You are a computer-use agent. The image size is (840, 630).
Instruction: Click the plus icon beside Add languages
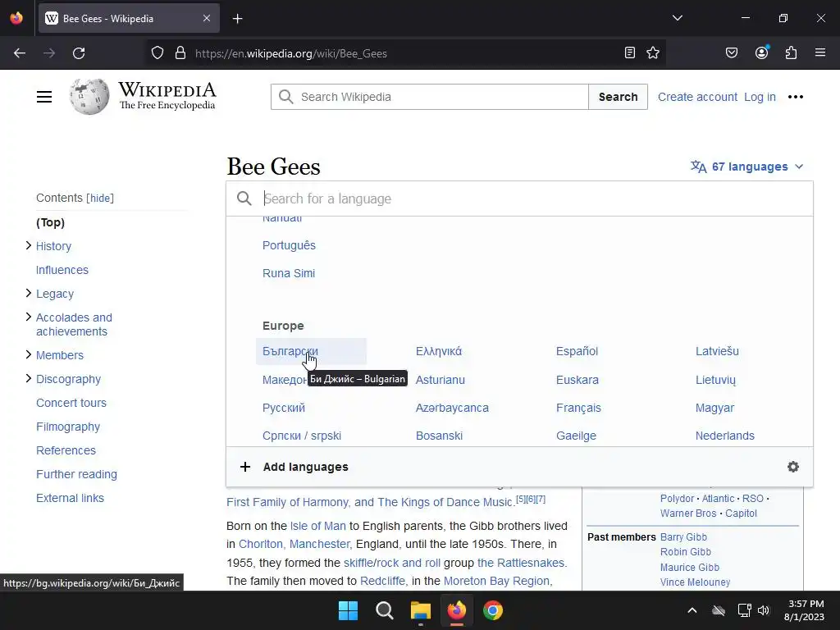244,467
